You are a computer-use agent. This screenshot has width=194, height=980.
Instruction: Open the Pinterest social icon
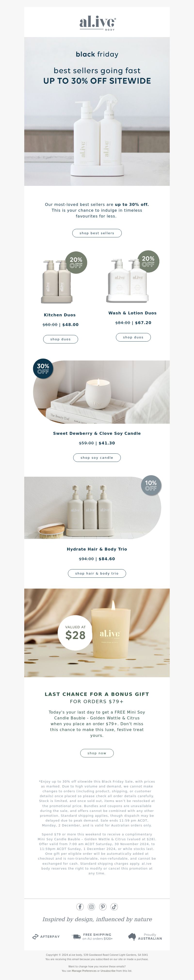(103, 907)
